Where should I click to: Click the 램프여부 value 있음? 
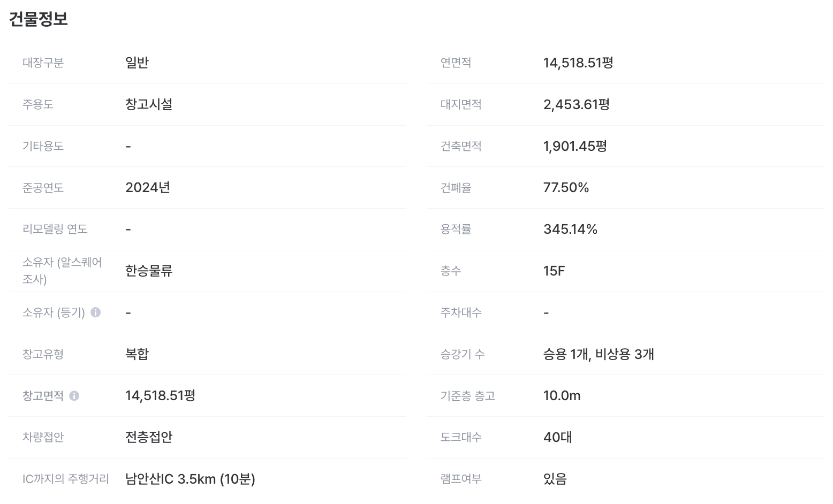(555, 479)
